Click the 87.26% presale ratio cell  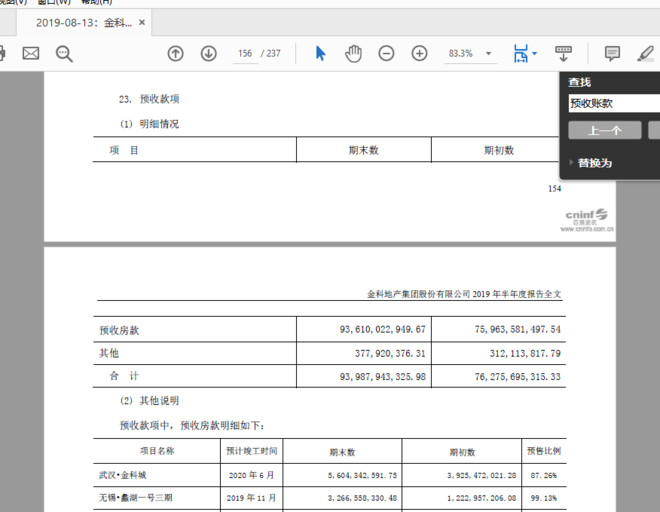click(543, 475)
